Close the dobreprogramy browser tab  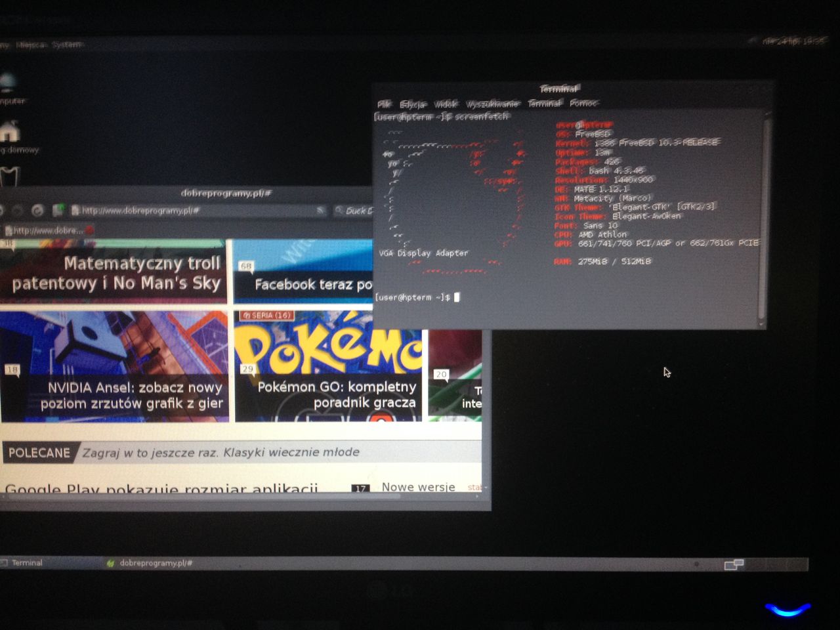click(89, 230)
